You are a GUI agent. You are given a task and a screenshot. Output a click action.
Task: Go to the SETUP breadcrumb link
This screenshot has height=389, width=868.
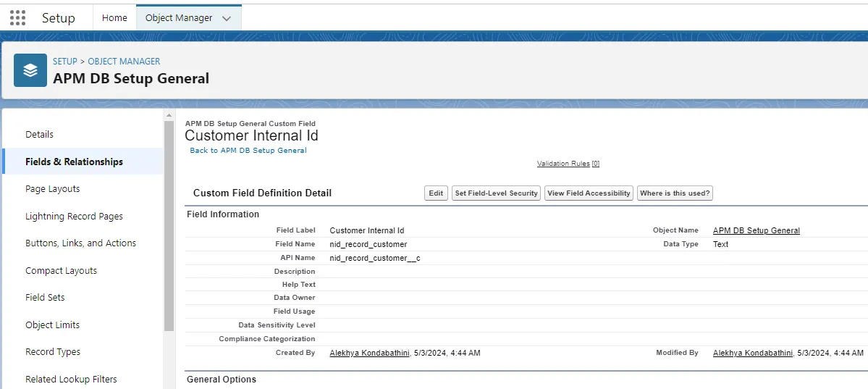coord(64,62)
